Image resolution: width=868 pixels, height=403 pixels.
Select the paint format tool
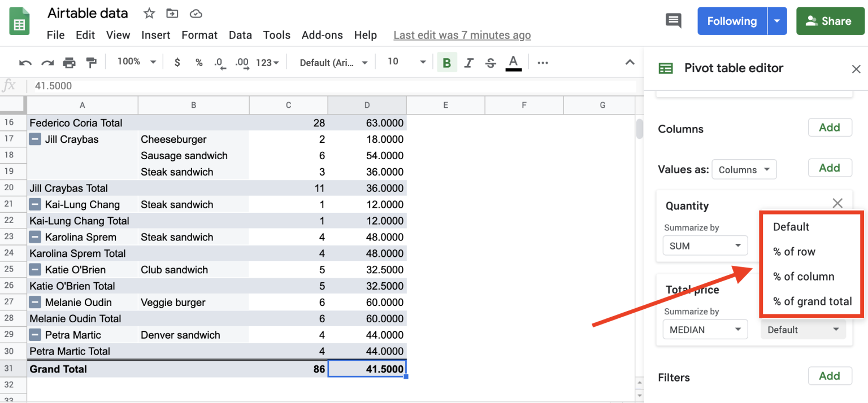pyautogui.click(x=91, y=62)
